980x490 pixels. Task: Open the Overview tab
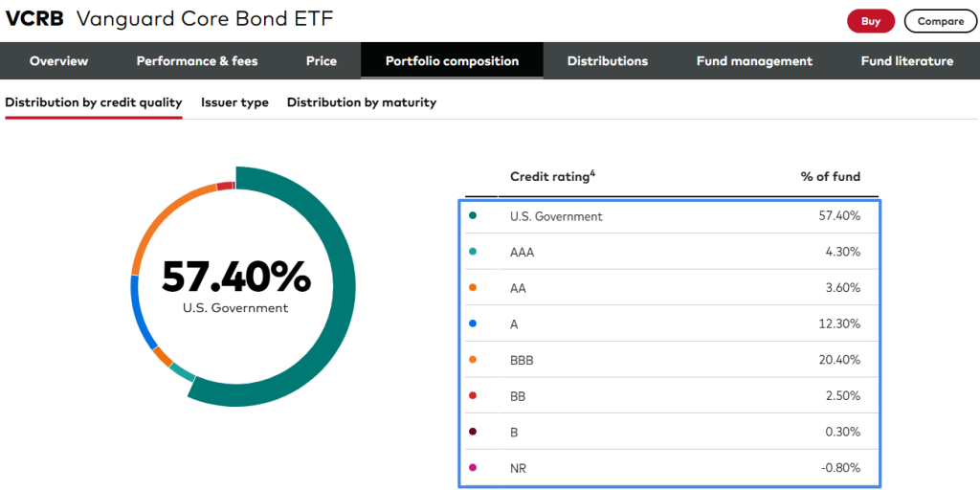[58, 61]
